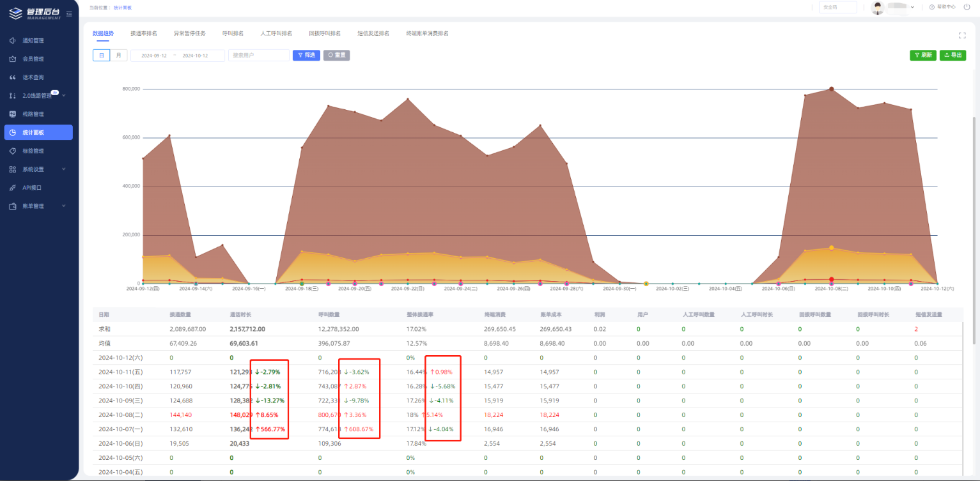Click the 通知管理 speaker icon in sidebar
This screenshot has height=481, width=980.
[x=12, y=40]
